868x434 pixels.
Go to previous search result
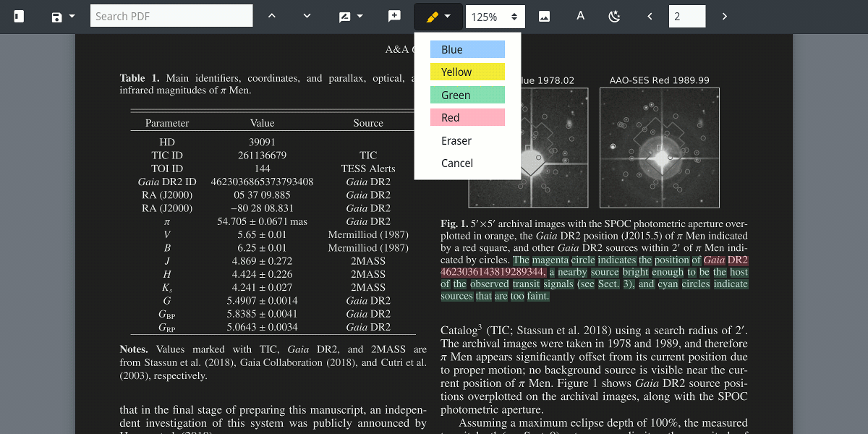[272, 16]
